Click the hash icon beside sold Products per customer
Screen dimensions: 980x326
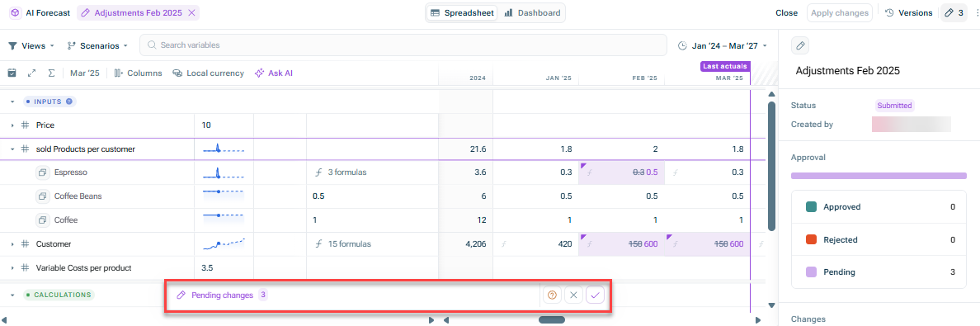click(x=26, y=149)
